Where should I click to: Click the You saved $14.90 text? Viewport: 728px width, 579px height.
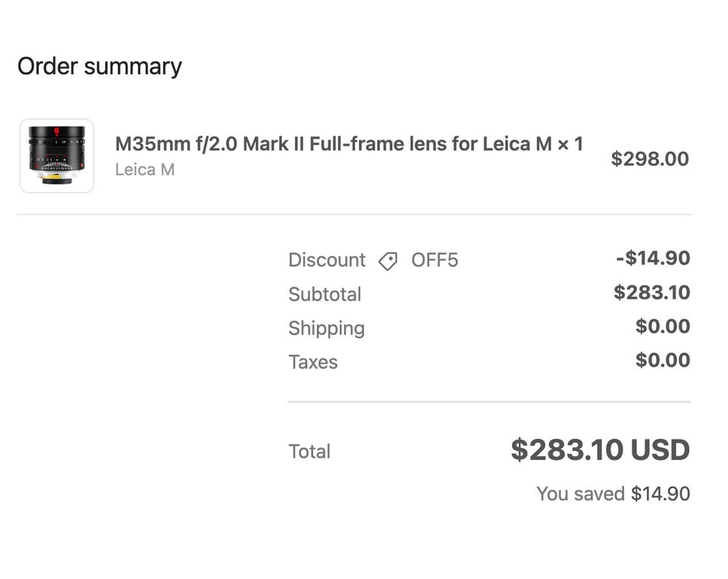pyautogui.click(x=613, y=494)
